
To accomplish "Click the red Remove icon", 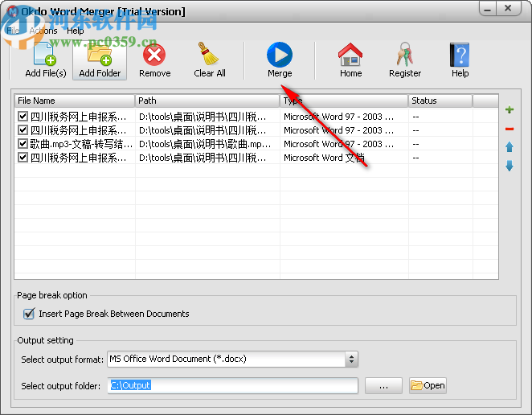I will (154, 55).
